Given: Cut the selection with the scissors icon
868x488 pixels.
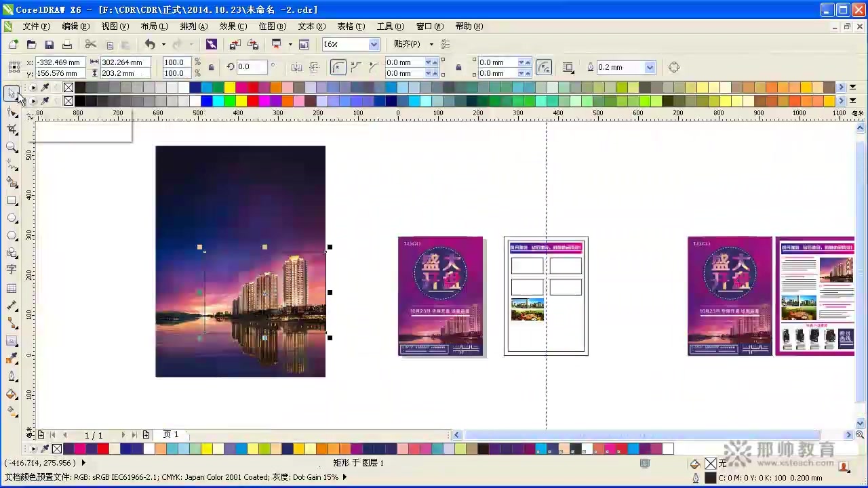Looking at the screenshot, I should coord(91,44).
